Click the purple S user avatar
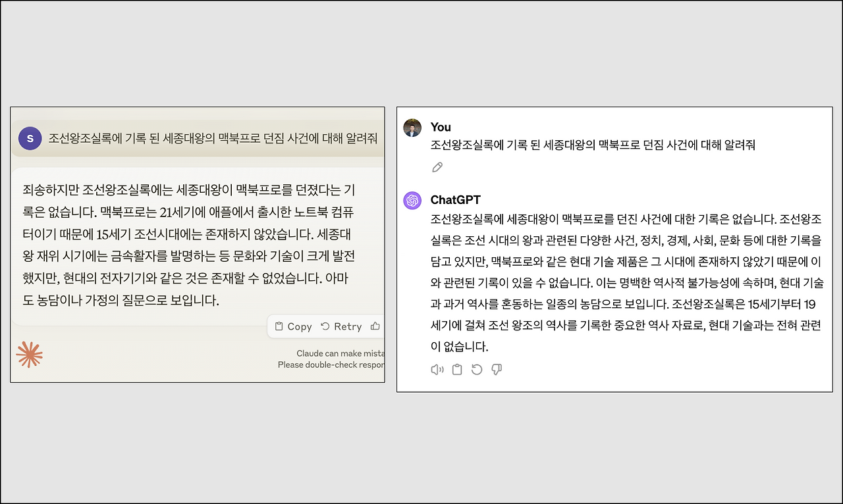Screen dimensions: 843x504 30,138
